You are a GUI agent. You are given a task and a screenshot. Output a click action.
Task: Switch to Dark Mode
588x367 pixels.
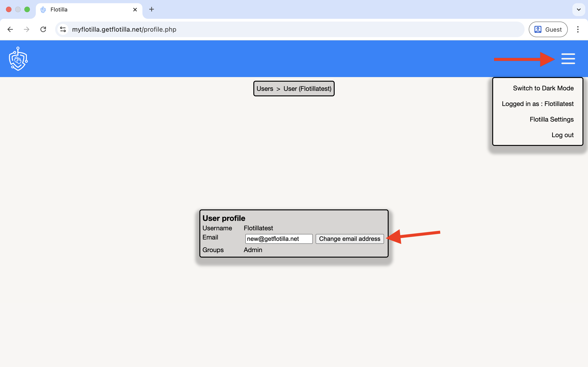(543, 88)
